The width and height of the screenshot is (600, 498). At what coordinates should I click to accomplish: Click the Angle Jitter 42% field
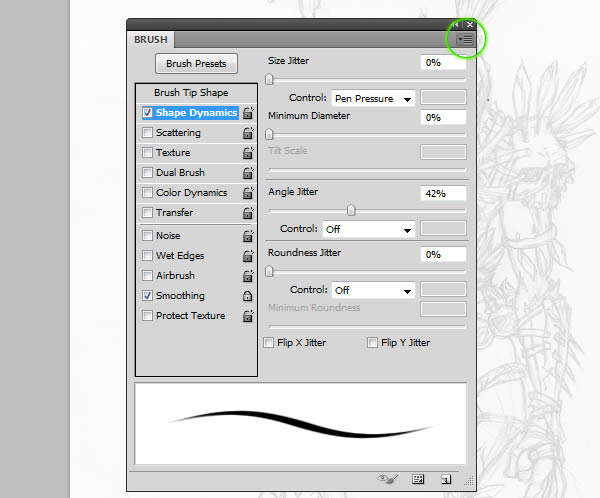click(443, 193)
